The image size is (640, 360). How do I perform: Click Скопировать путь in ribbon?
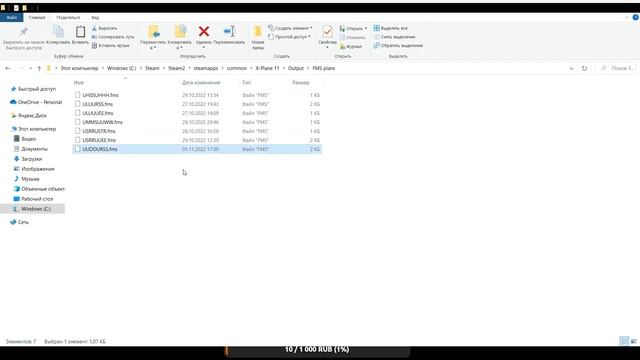coord(113,37)
